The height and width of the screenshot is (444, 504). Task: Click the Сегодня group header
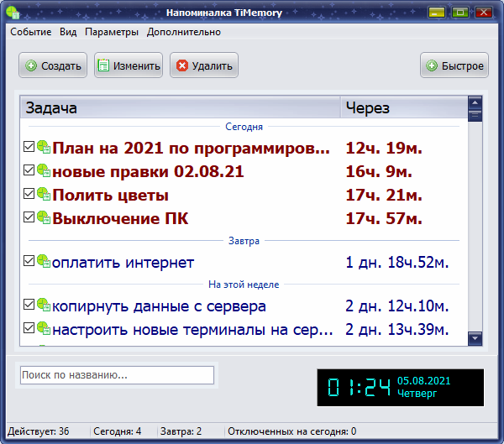244,127
